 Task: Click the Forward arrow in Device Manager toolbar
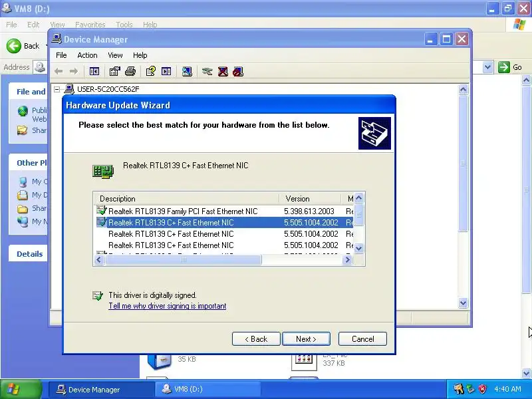pyautogui.click(x=74, y=71)
